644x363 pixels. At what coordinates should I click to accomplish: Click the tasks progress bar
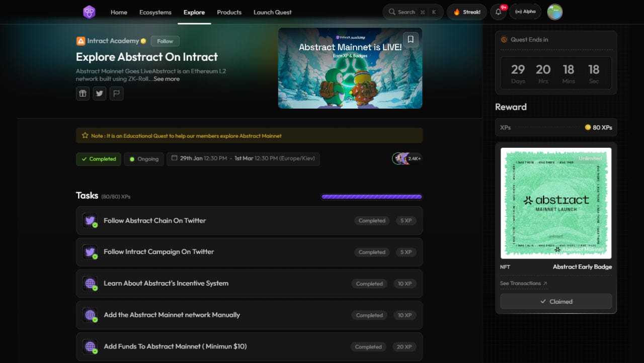(x=371, y=197)
